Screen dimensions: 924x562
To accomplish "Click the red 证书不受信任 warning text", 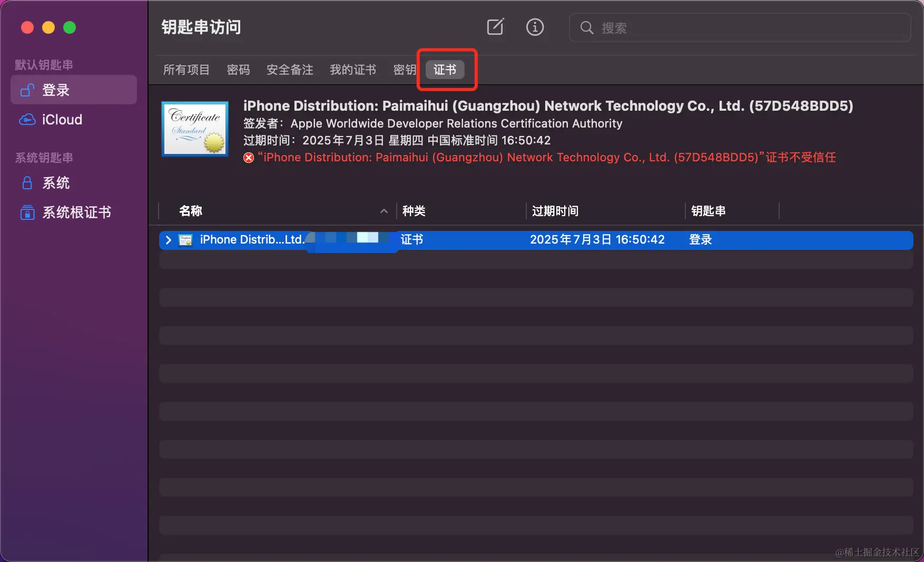I will pyautogui.click(x=547, y=157).
